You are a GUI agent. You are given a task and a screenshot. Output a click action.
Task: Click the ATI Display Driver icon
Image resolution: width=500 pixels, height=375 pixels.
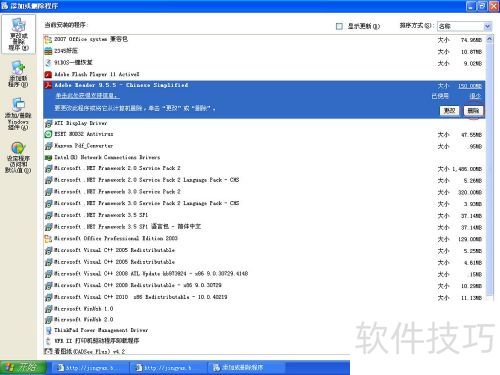(x=48, y=123)
